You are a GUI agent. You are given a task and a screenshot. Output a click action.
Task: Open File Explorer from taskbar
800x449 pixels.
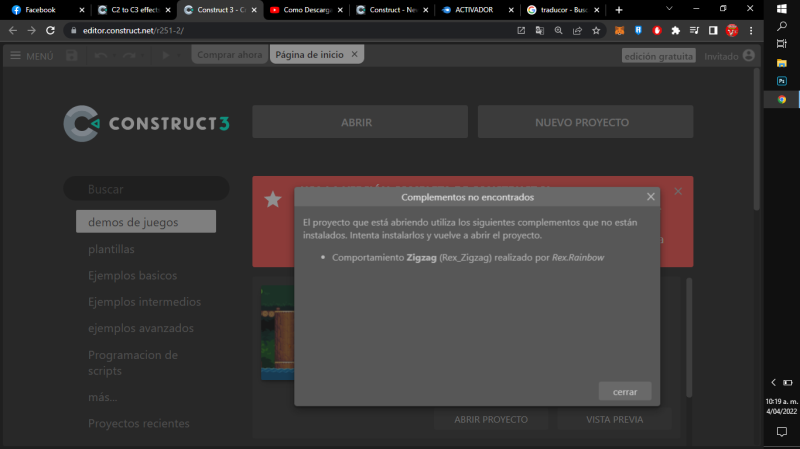tap(782, 63)
